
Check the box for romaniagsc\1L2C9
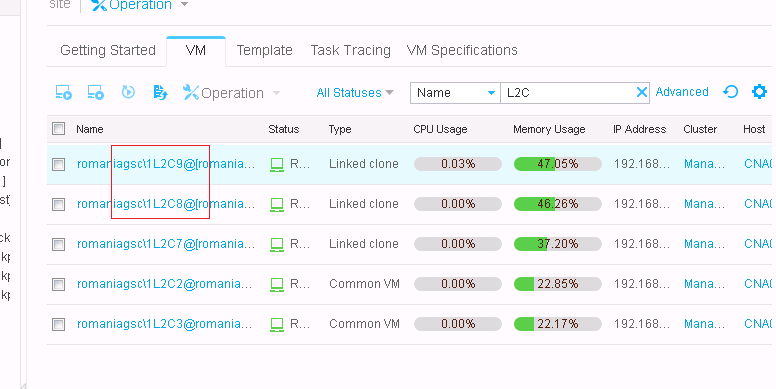(x=58, y=164)
